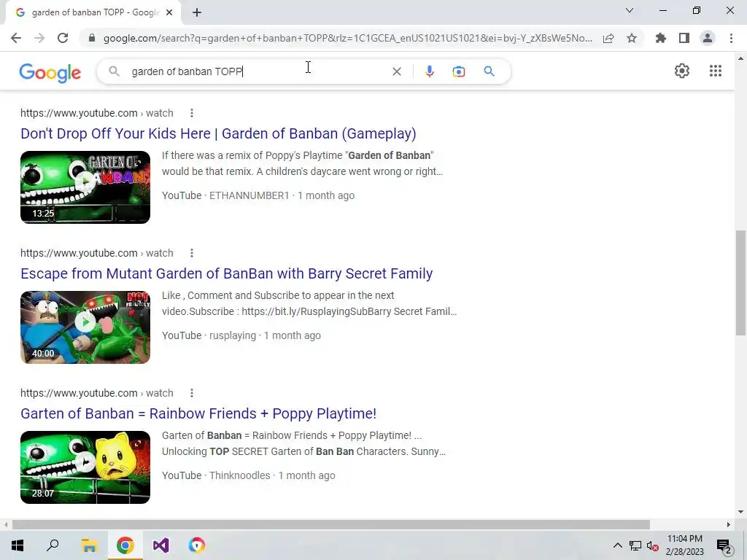Reload the current page

[x=63, y=38]
